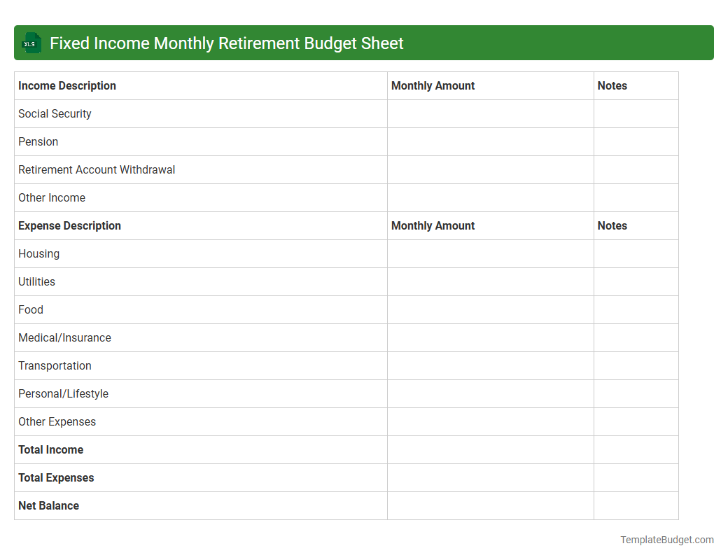Click the Medical/Insurance notes cell
728x560 pixels.
pos(636,337)
